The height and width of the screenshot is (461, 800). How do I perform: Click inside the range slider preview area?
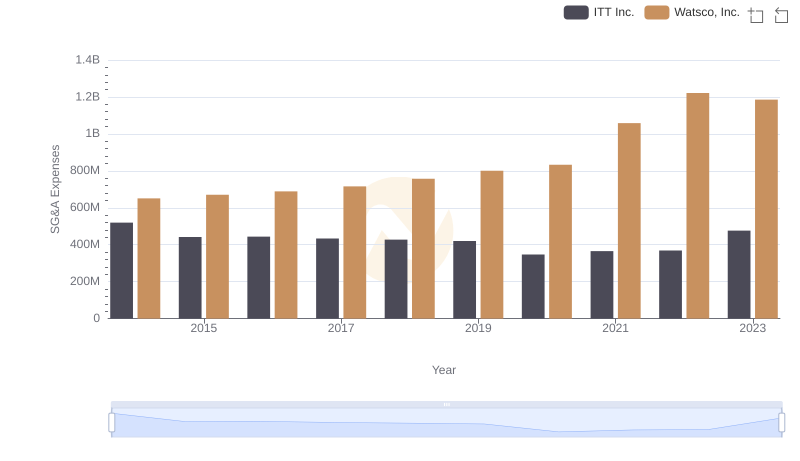click(x=446, y=423)
